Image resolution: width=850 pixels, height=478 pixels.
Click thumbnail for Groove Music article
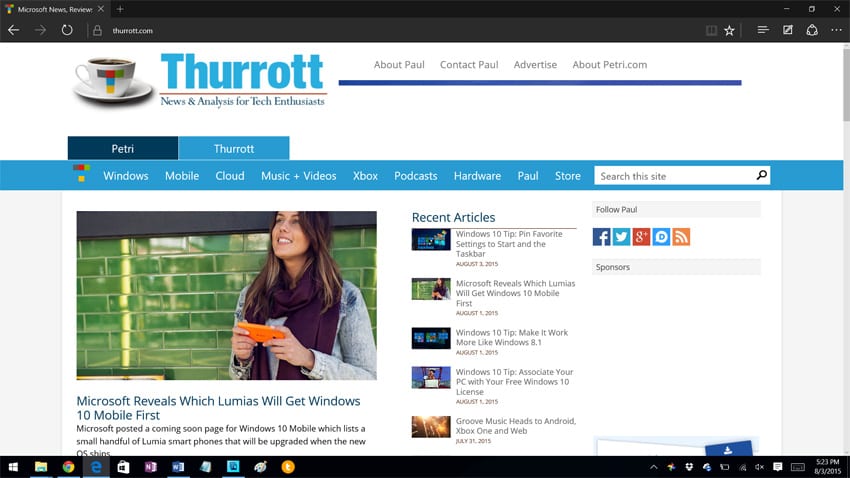[x=431, y=427]
